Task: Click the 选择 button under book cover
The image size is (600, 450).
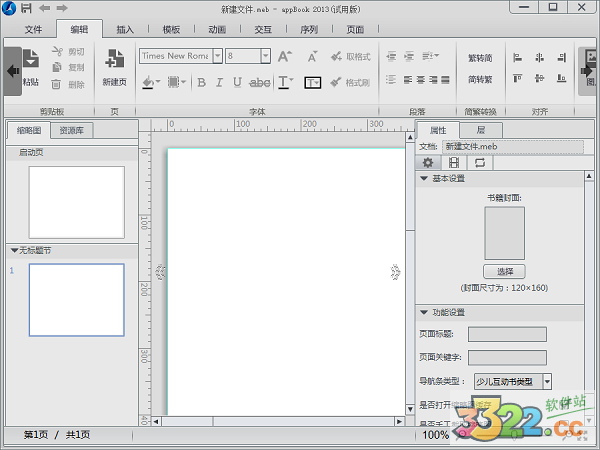Action: pos(504,271)
